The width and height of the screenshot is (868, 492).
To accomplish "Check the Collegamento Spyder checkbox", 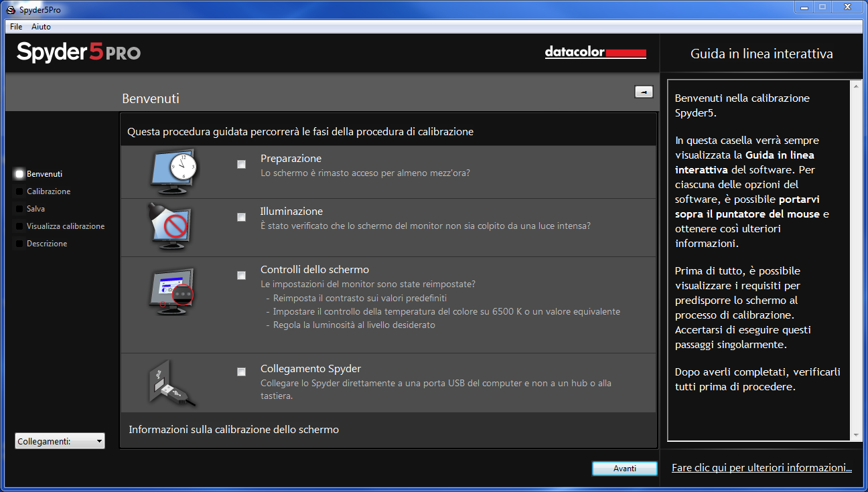I will (241, 372).
